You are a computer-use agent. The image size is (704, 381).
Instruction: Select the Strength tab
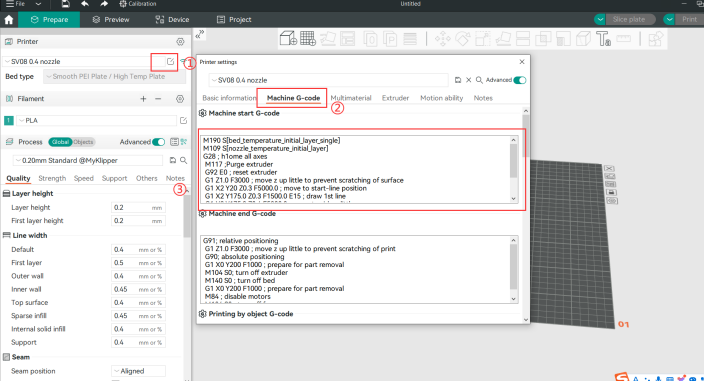[52, 178]
